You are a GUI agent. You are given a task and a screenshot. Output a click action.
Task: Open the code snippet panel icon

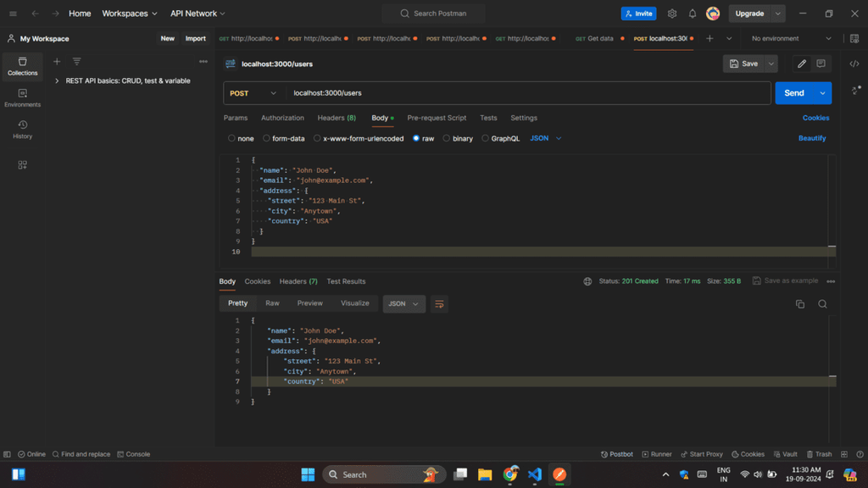(854, 64)
